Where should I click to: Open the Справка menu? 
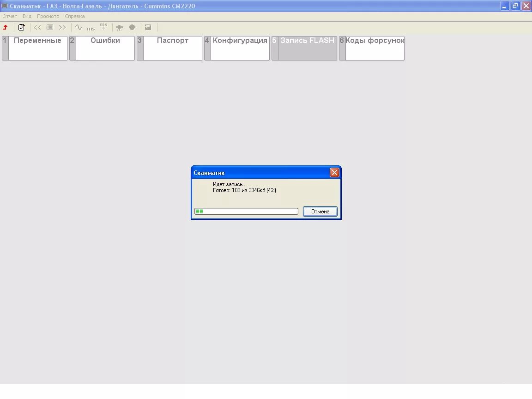pyautogui.click(x=75, y=16)
